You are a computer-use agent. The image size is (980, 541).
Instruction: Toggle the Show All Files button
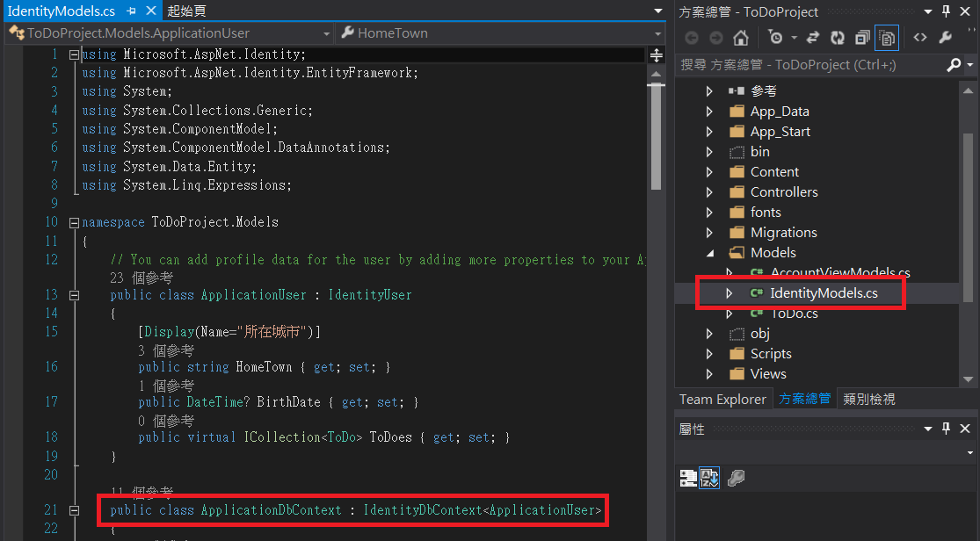pyautogui.click(x=887, y=38)
